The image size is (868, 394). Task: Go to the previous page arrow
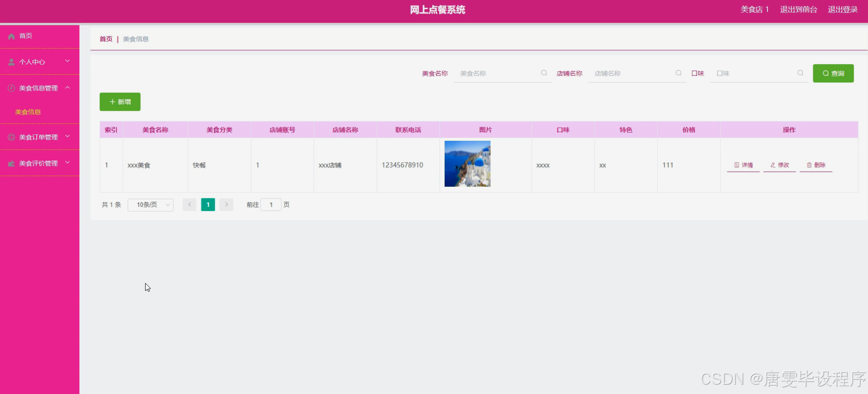pyautogui.click(x=189, y=205)
